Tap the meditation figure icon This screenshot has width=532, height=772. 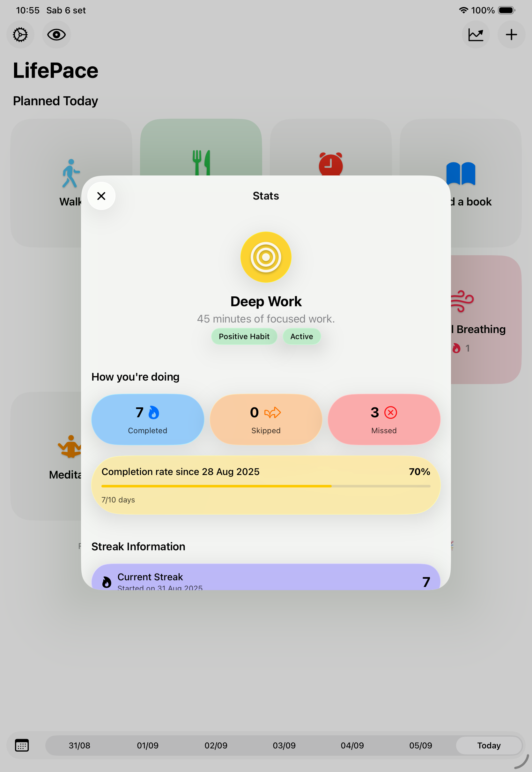pyautogui.click(x=70, y=447)
